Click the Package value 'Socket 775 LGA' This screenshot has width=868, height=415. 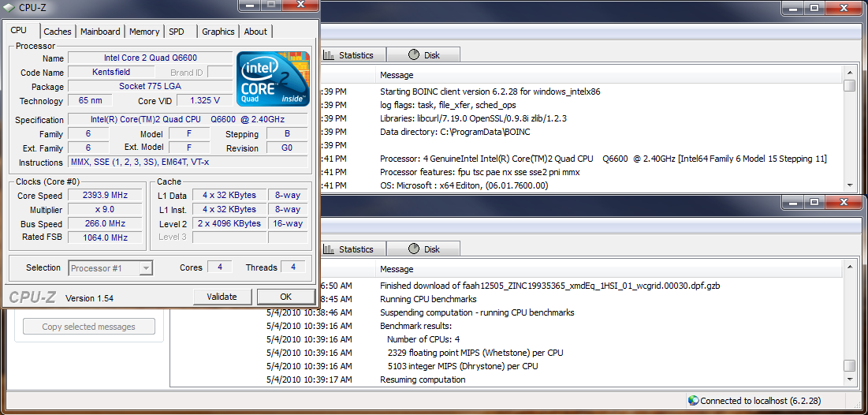point(150,87)
